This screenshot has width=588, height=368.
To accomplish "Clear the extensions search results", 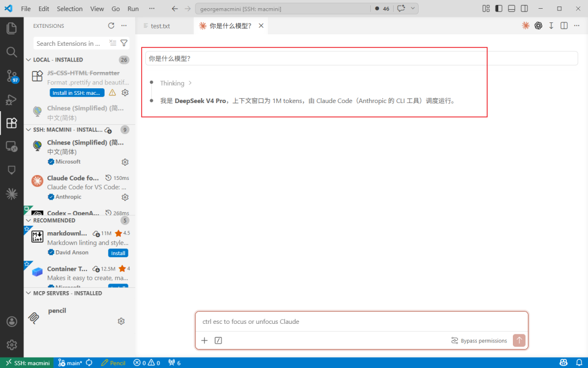I will [x=113, y=43].
